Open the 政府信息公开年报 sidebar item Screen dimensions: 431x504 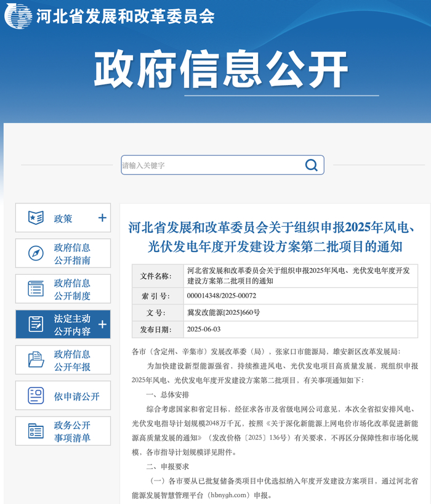pos(63,360)
